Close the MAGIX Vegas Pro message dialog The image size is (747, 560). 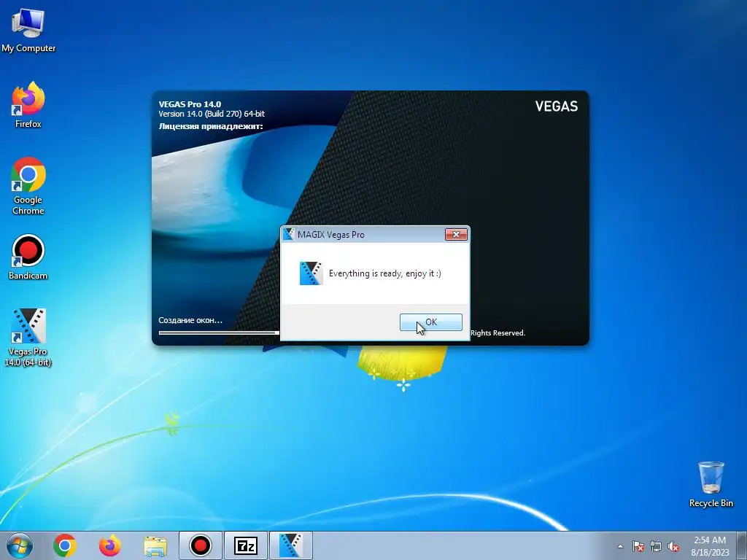(456, 234)
